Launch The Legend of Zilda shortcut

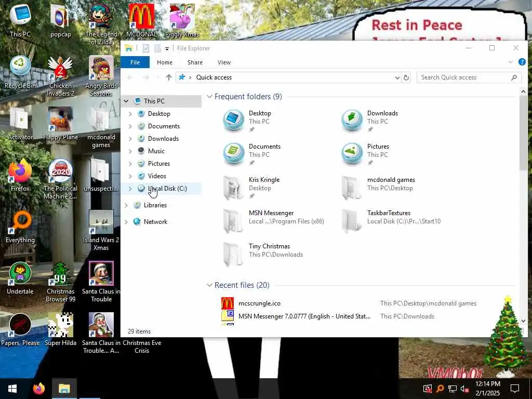pyautogui.click(x=101, y=24)
